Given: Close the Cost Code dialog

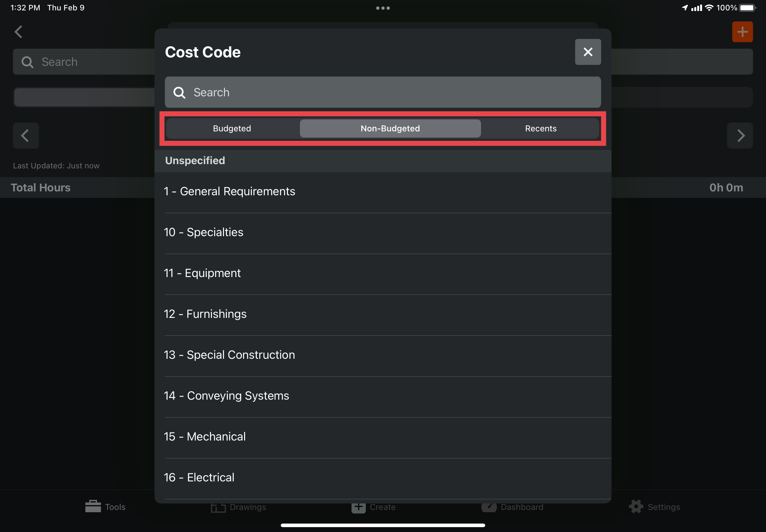Looking at the screenshot, I should click(x=587, y=52).
